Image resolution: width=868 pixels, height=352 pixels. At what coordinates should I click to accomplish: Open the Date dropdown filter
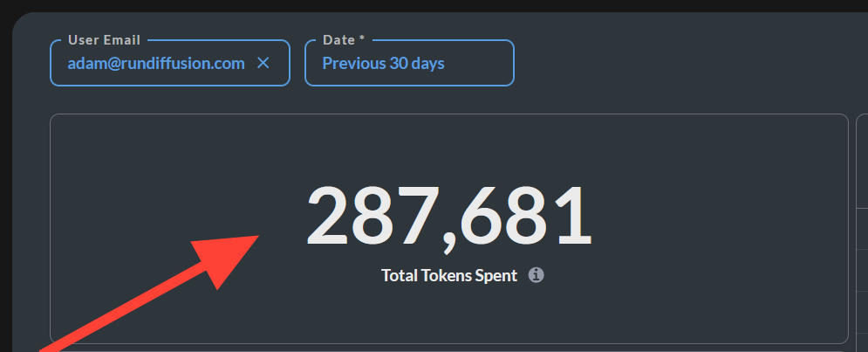pos(409,63)
